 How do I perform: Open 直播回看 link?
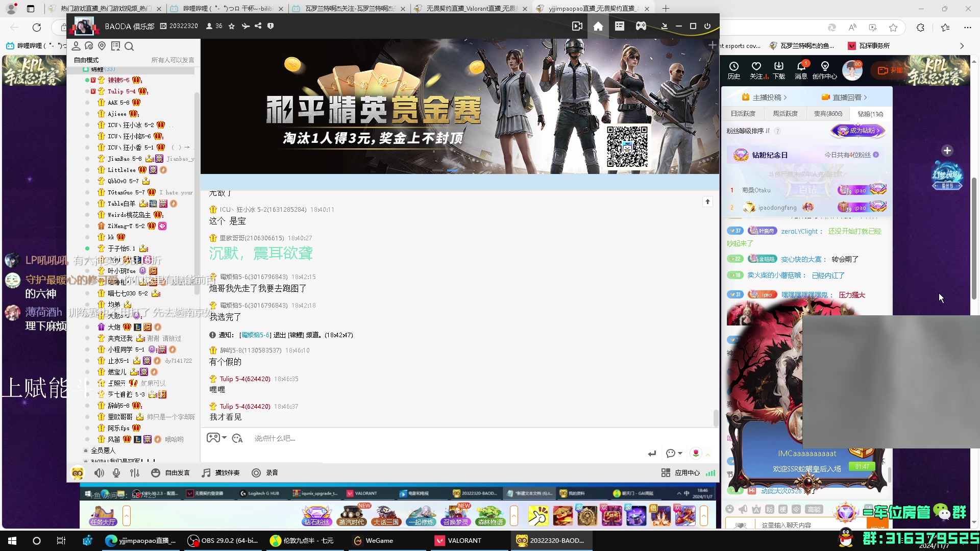tap(844, 97)
